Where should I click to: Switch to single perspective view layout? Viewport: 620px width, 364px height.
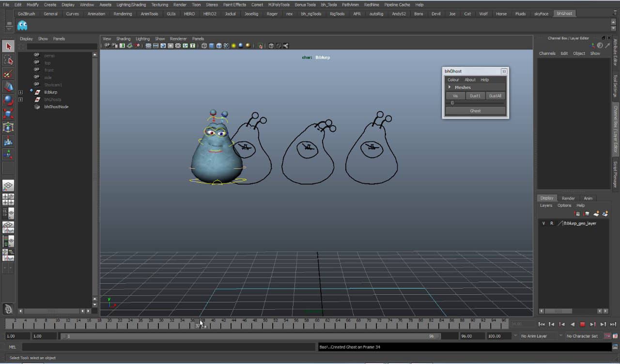click(x=8, y=186)
